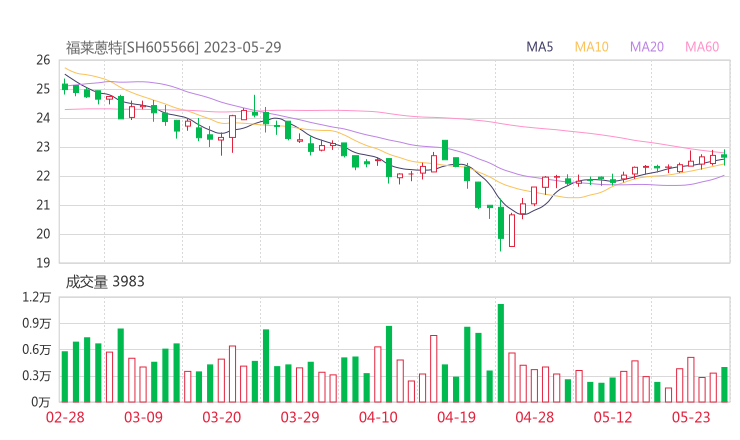Viewport: 740px width, 440px height.
Task: Hide the MA60 line via legend
Action: [x=702, y=46]
